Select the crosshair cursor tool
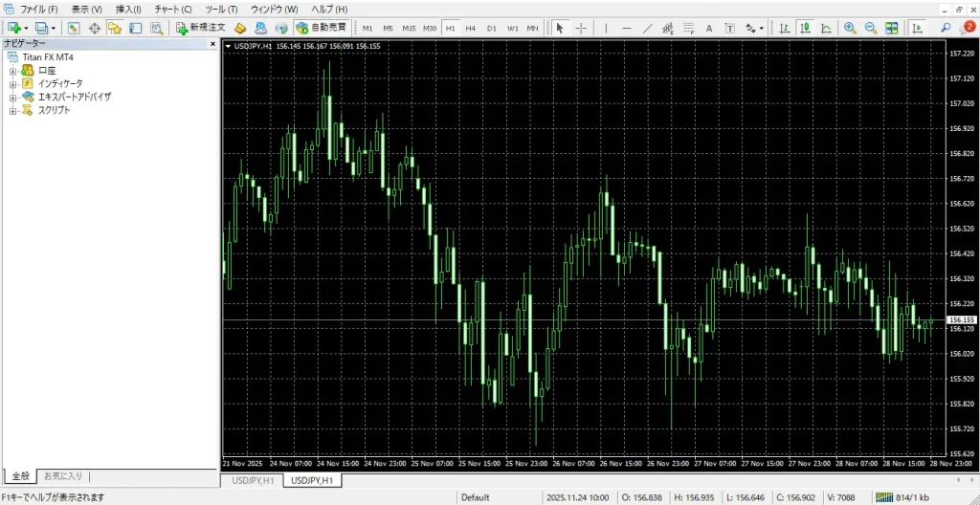This screenshot has height=505, width=980. coord(581,28)
